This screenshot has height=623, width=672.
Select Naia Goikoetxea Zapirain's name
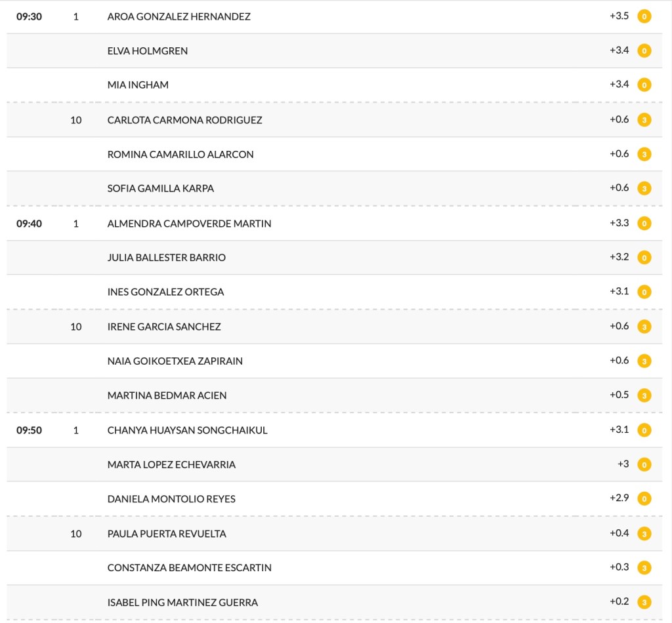pyautogui.click(x=175, y=361)
